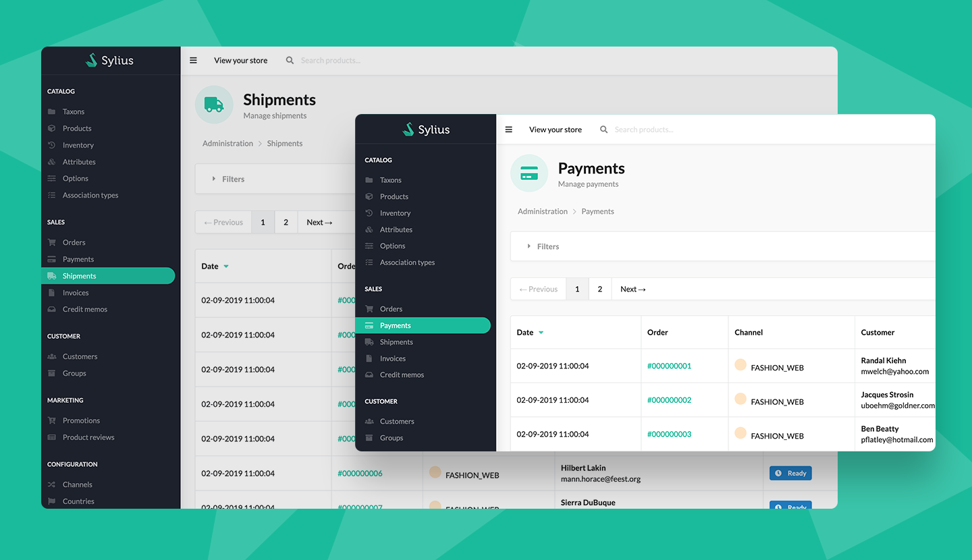The width and height of the screenshot is (972, 560).
Task: Focus Search products field in Shipments window
Action: coord(331,60)
